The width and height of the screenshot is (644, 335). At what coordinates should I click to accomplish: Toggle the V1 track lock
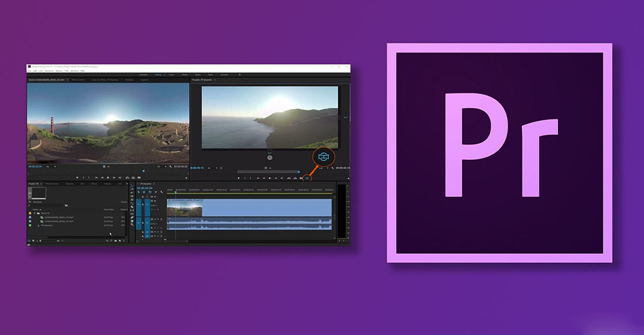tap(143, 204)
